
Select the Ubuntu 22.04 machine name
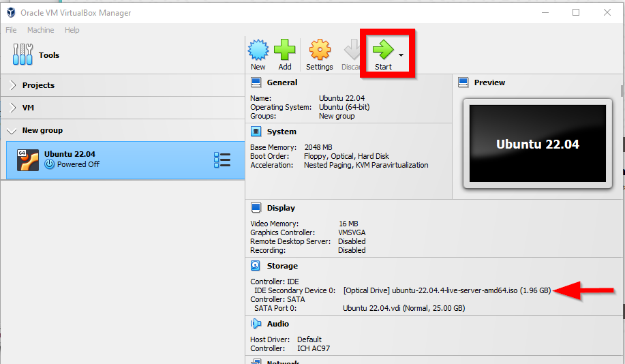pos(70,154)
